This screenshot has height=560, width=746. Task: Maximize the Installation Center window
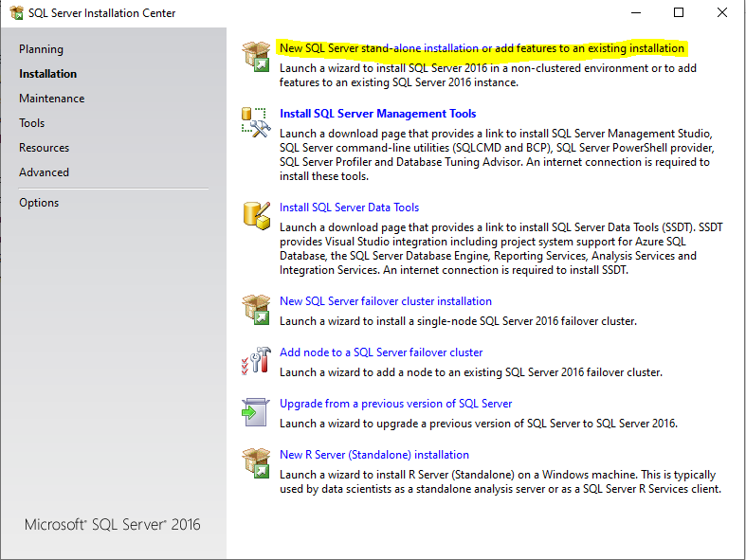coord(679,13)
